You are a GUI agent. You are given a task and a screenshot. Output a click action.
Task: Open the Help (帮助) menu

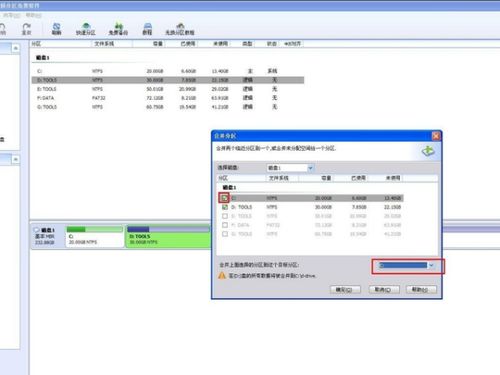click(x=34, y=15)
